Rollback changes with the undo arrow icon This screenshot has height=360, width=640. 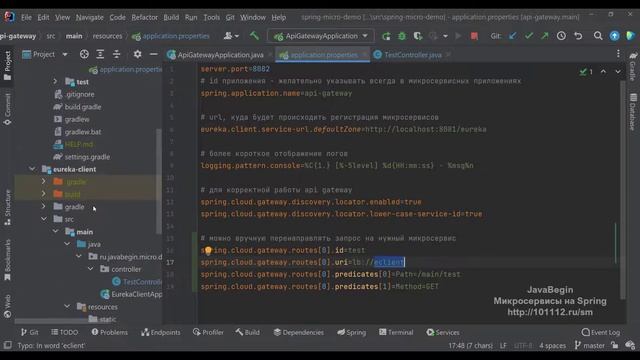pos(578,36)
